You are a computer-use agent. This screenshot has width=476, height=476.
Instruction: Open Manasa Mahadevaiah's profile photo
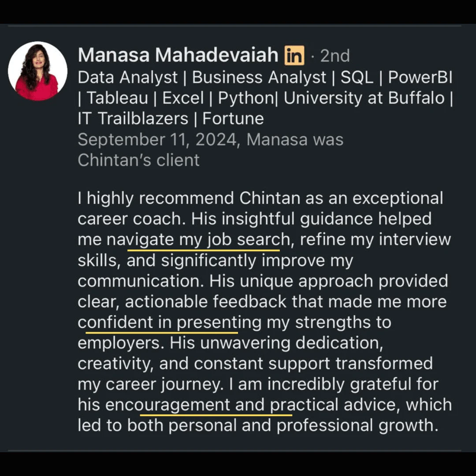coord(37,71)
